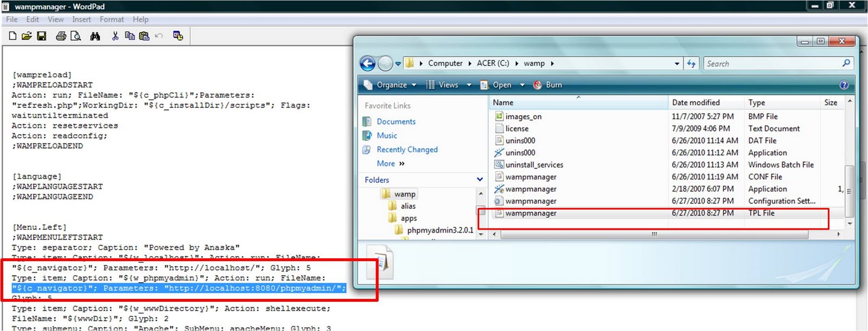Image resolution: width=868 pixels, height=331 pixels.
Task: Select the unins000 DAT File row
Action: click(667, 141)
